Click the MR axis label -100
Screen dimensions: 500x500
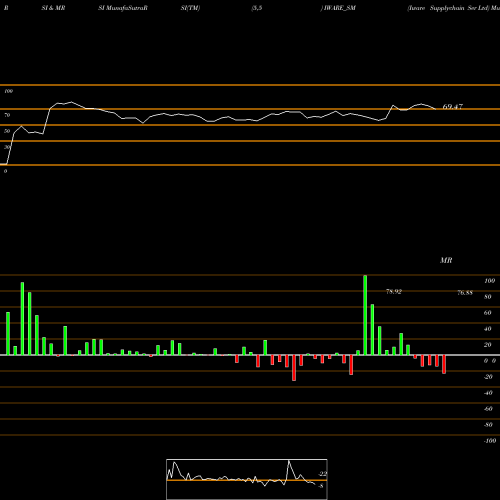[490, 441]
